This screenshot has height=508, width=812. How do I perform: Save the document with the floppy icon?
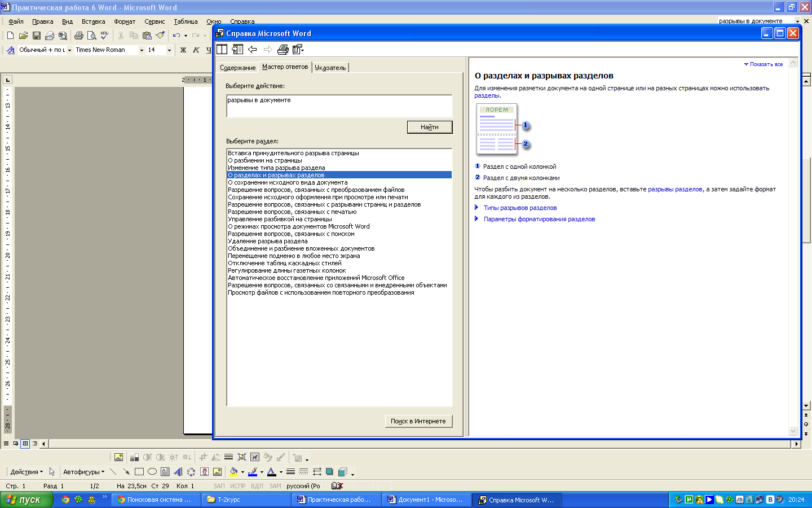point(36,36)
